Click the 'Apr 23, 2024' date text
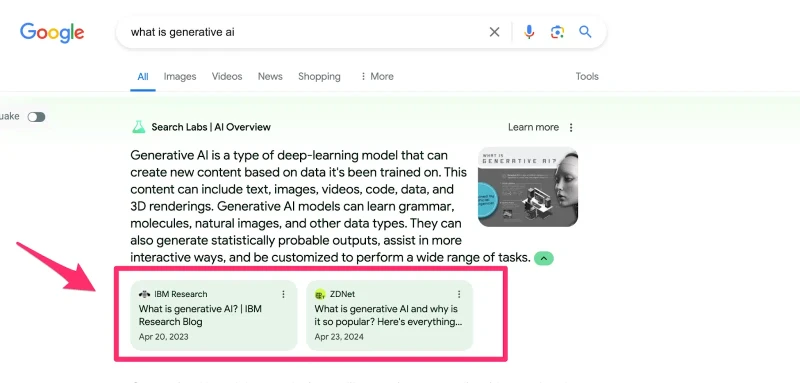 click(339, 337)
